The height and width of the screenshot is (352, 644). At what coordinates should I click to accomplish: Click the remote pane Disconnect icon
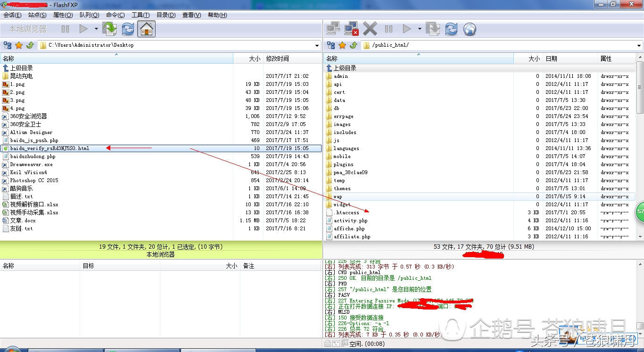click(x=351, y=29)
